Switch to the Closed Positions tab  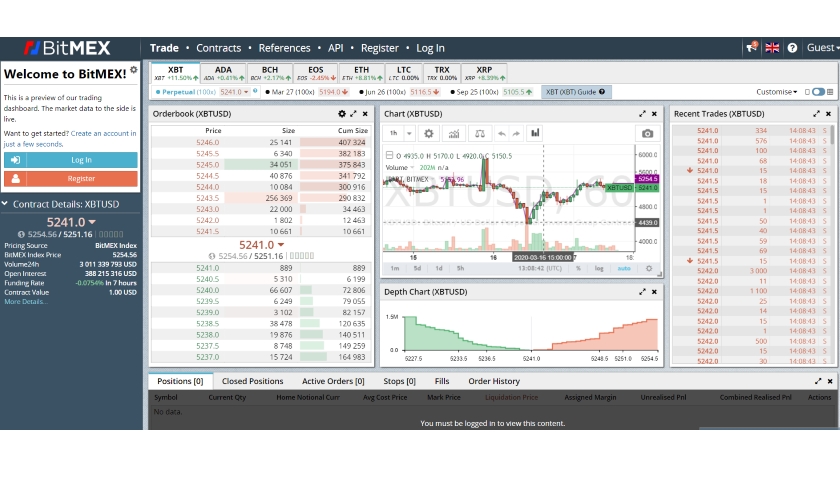click(x=252, y=381)
